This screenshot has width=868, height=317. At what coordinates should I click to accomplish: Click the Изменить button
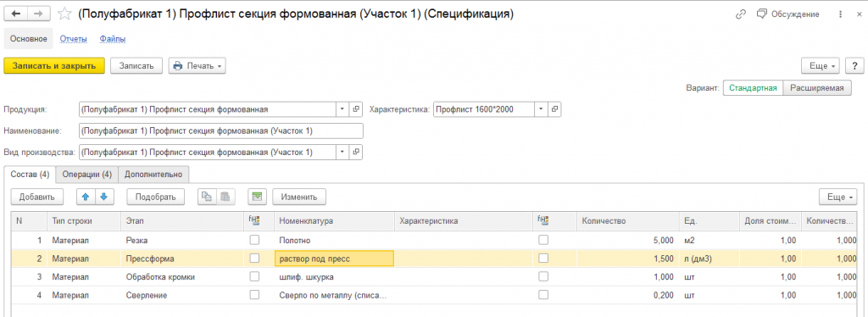(x=299, y=197)
